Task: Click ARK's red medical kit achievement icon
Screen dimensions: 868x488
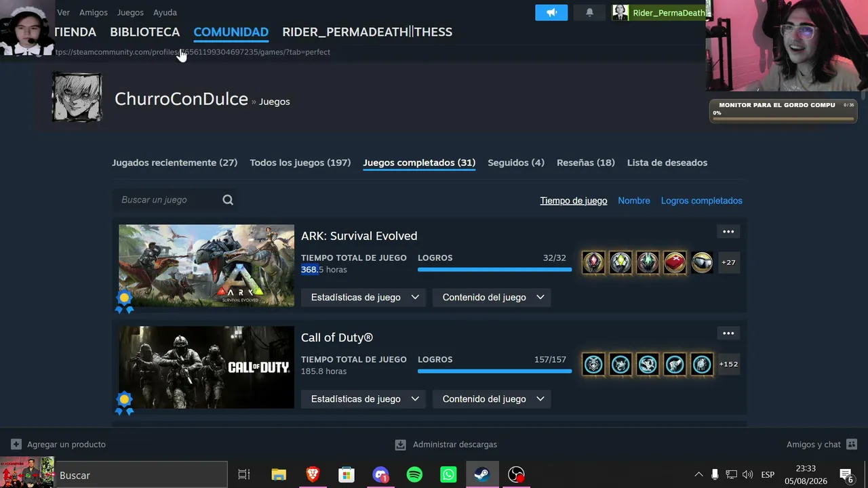Action: pyautogui.click(x=675, y=262)
